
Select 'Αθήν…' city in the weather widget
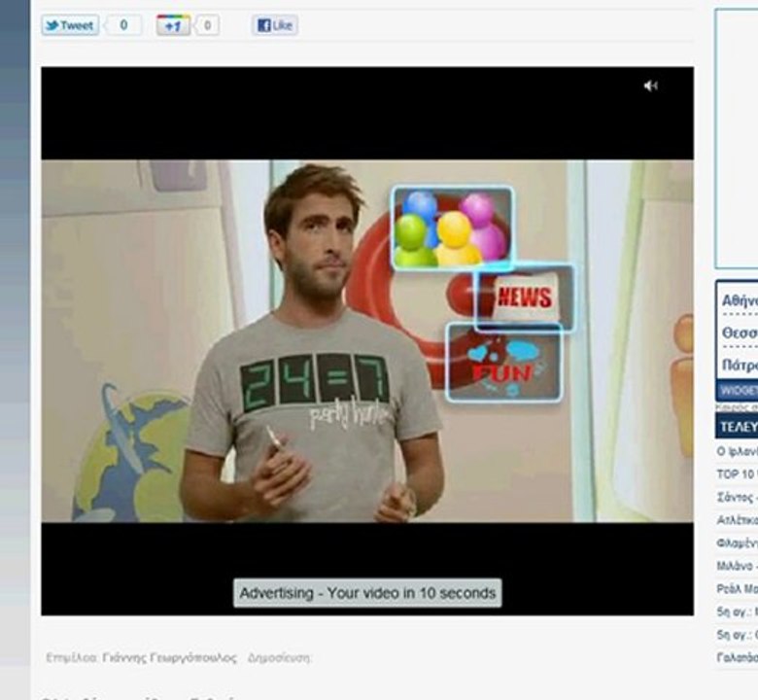pos(740,300)
